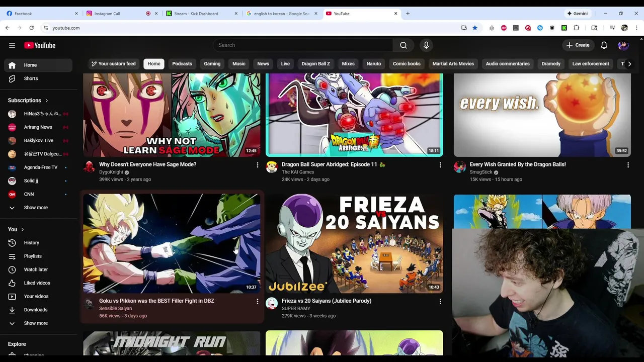Viewport: 644px width, 362px height.
Task: Open Goku vs Pikkon video title
Action: tap(156, 301)
